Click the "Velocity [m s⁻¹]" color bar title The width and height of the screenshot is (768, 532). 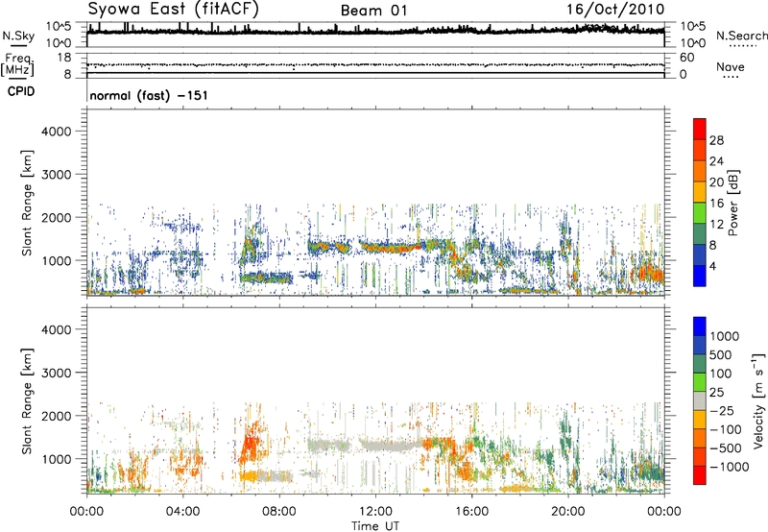point(758,401)
